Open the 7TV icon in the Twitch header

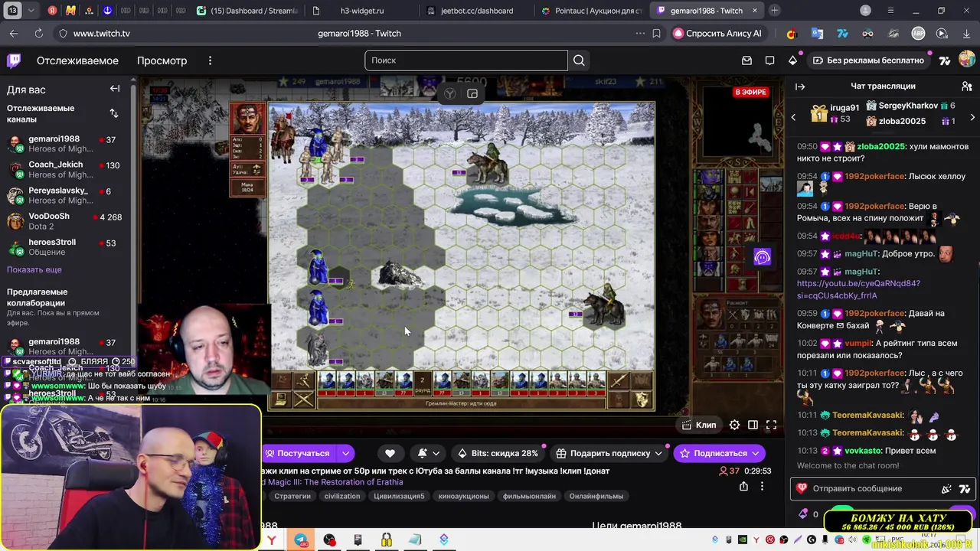coord(945,60)
